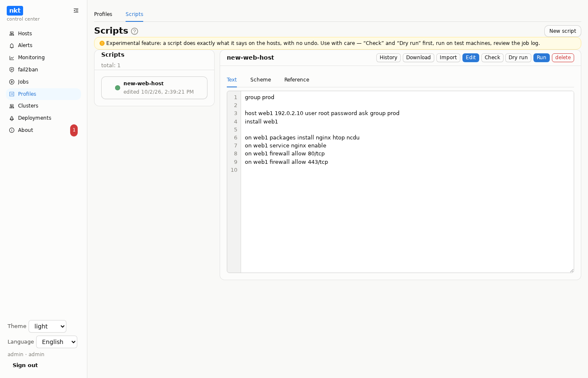Click the nkt control center logo

pos(15,10)
